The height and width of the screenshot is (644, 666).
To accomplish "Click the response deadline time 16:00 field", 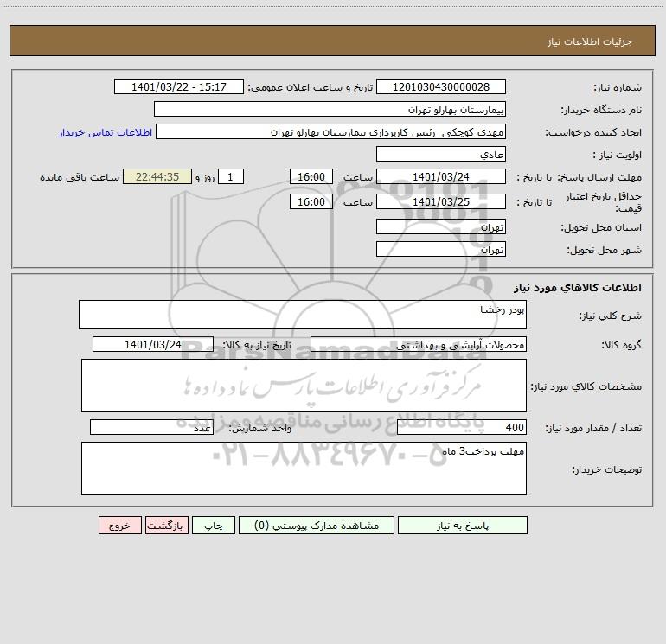I will (x=311, y=176).
